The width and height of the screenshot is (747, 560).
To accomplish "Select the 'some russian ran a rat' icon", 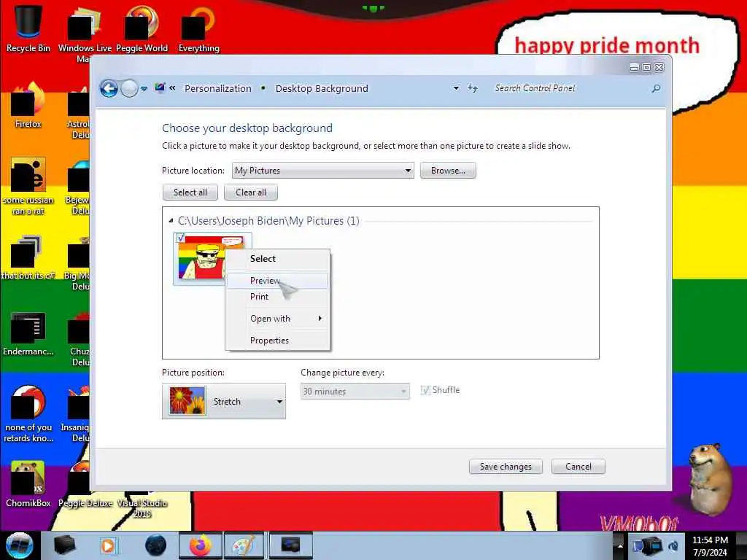I will click(28, 186).
